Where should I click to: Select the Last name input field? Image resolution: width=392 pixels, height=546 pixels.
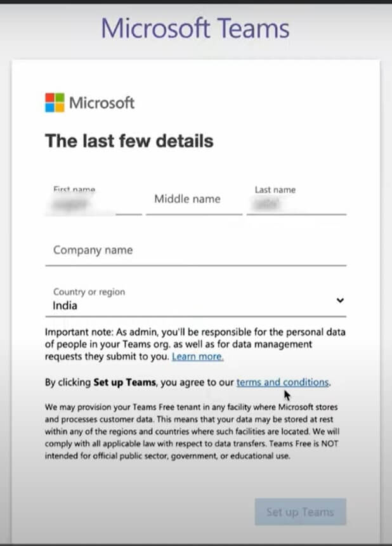click(296, 204)
